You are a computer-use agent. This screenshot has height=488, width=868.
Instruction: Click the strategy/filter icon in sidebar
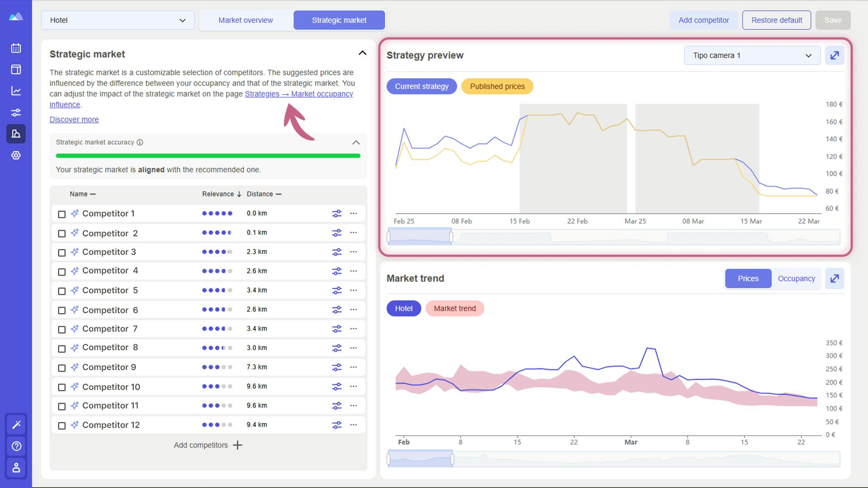[16, 112]
